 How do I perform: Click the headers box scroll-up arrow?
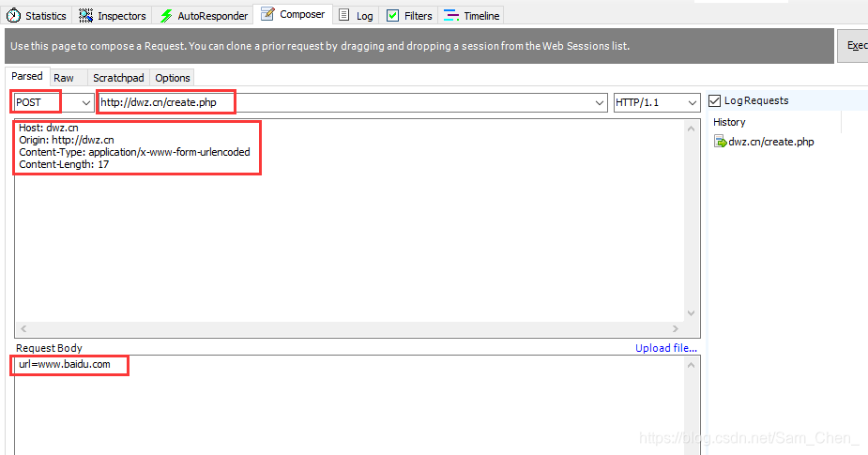click(x=691, y=129)
